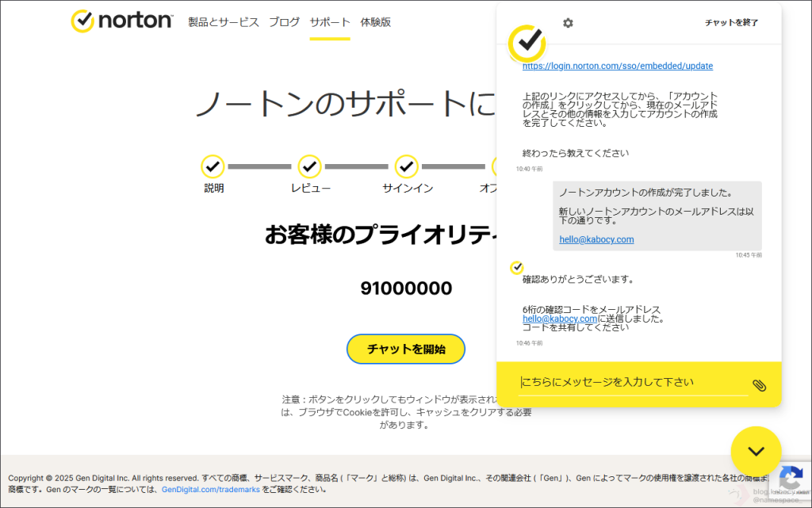Image resolution: width=812 pixels, height=508 pixels.
Task: Open chat settings gear icon
Action: tap(568, 23)
